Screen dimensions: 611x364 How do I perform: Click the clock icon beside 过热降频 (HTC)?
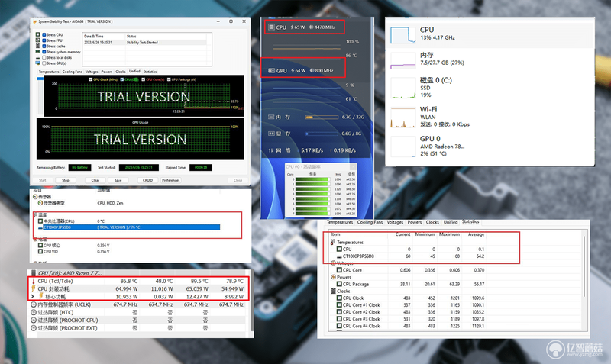coord(34,312)
